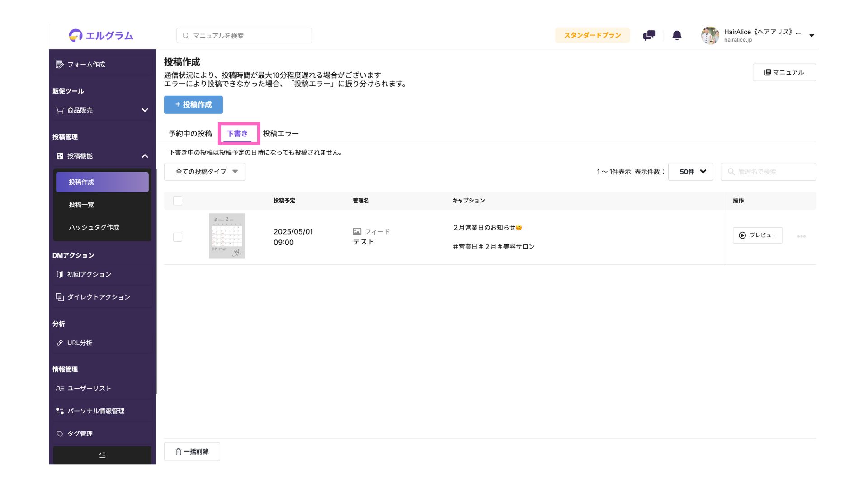Click the 商品販売 cart icon

coord(60,110)
